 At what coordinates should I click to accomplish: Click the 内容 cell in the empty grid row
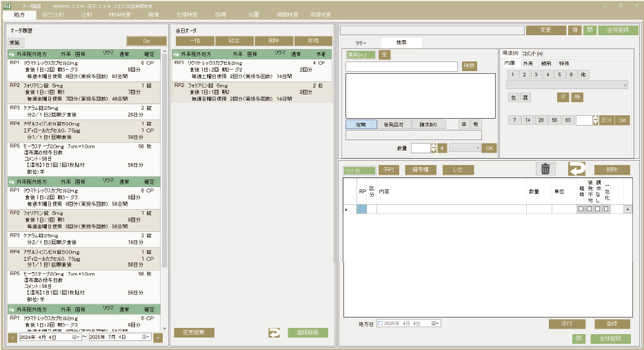452,209
